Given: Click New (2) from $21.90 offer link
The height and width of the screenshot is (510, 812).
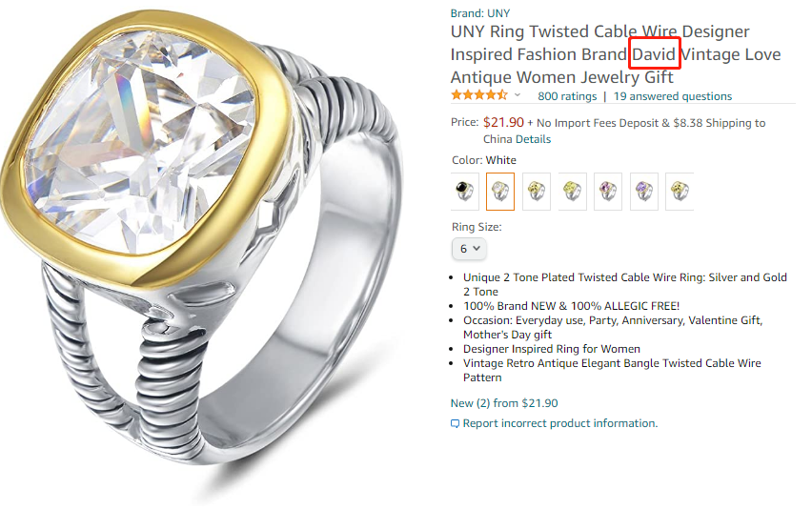Looking at the screenshot, I should (x=504, y=403).
